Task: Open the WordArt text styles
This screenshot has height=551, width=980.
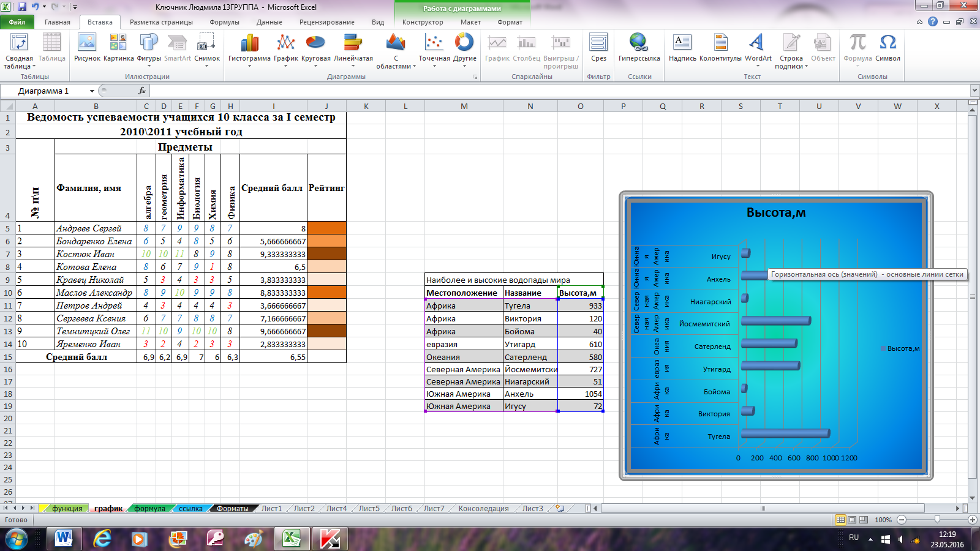Action: click(758, 49)
